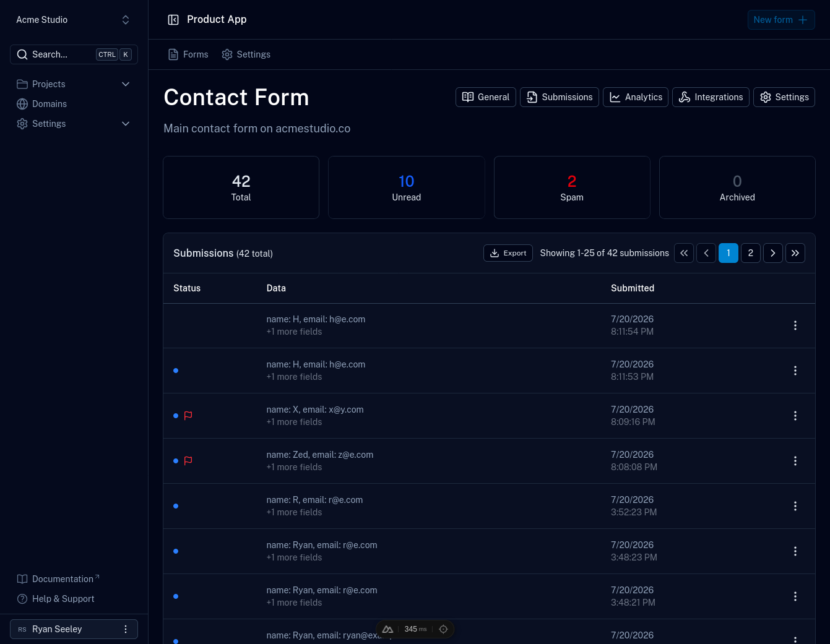Open row menu for 3:48:21 PM submission

(795, 596)
